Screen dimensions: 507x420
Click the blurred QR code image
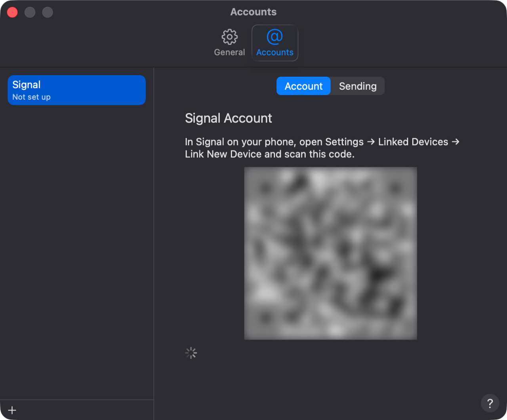331,253
